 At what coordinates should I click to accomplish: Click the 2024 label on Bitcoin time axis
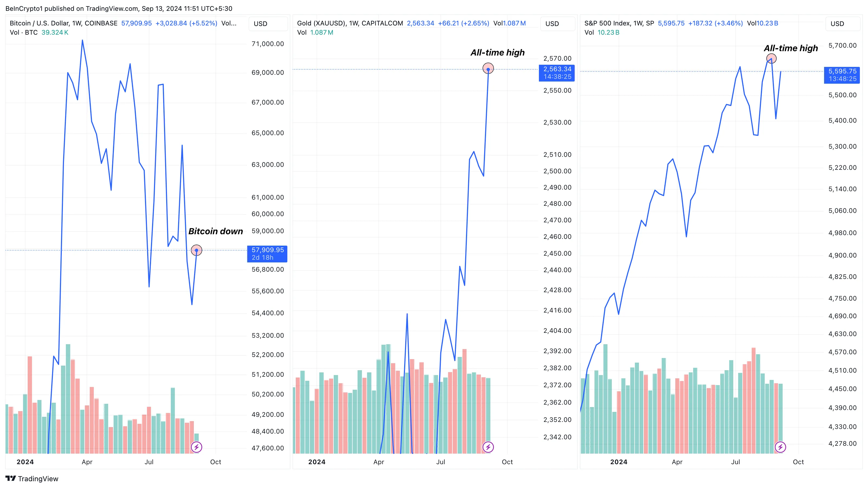(x=25, y=462)
